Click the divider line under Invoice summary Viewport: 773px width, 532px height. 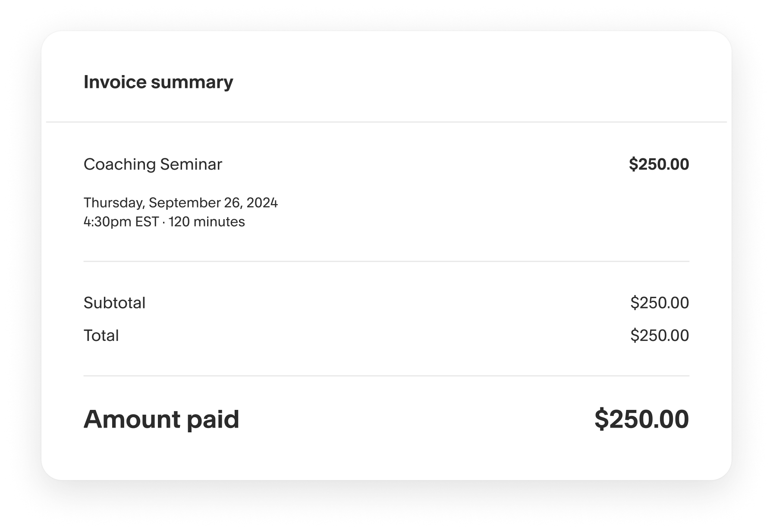(x=386, y=122)
